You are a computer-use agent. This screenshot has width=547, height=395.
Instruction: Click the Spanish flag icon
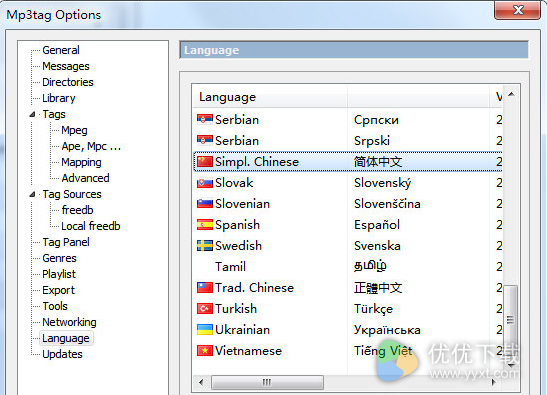pyautogui.click(x=205, y=225)
